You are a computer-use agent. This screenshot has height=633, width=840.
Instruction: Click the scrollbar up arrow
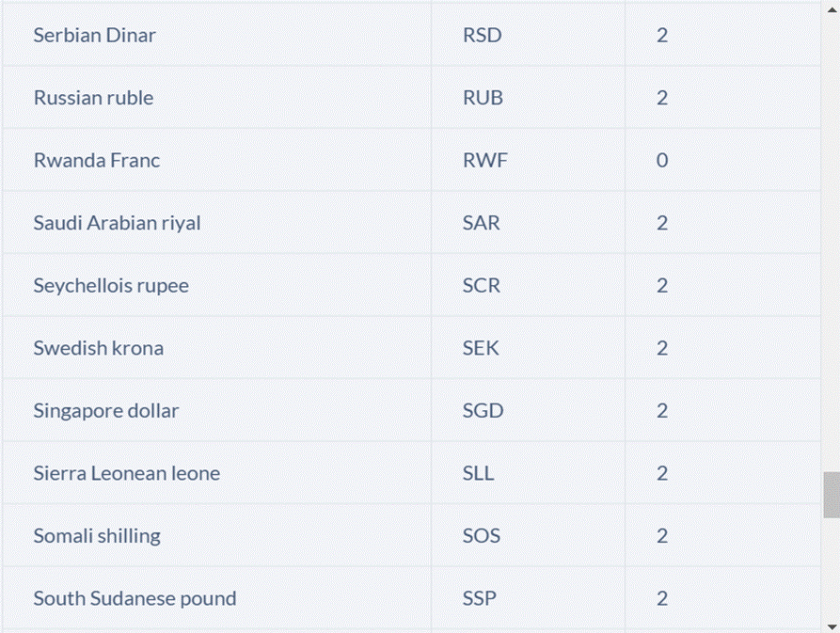tap(832, 8)
